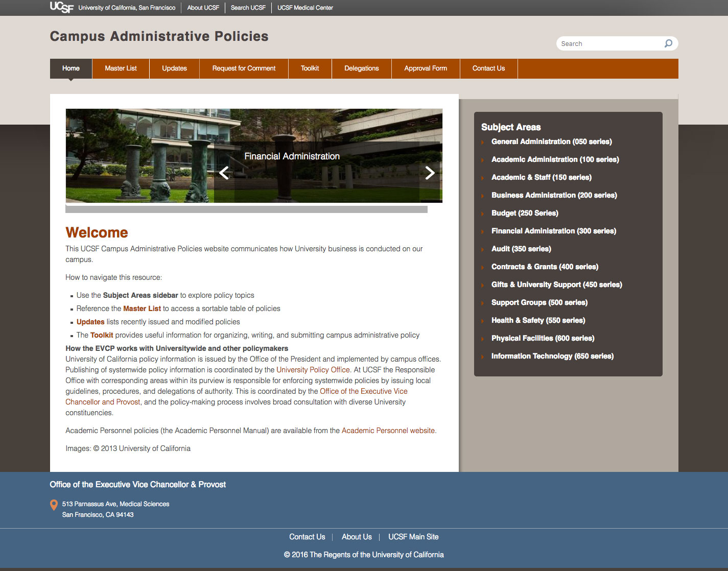Open Office of the Executive Vice Chancellor link

[364, 391]
